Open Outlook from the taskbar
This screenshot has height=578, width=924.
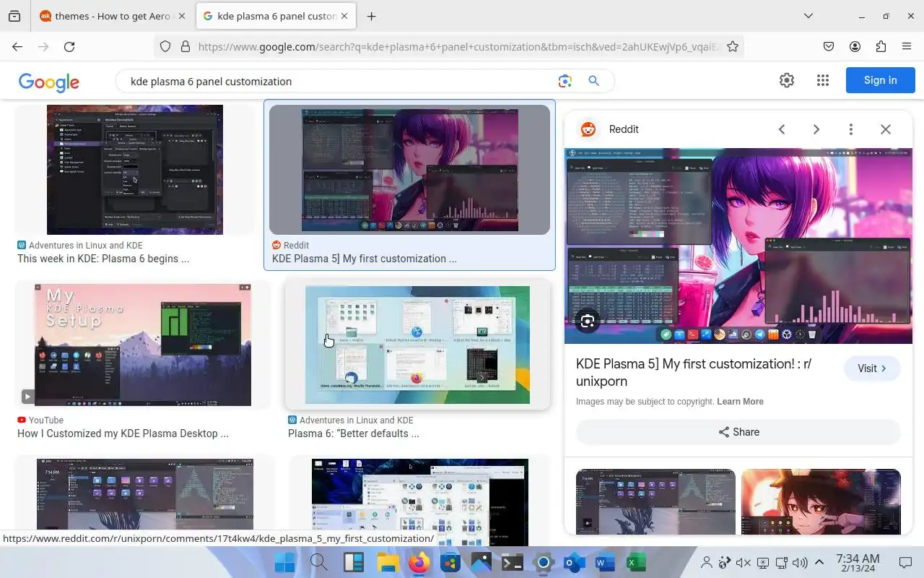coord(574,562)
